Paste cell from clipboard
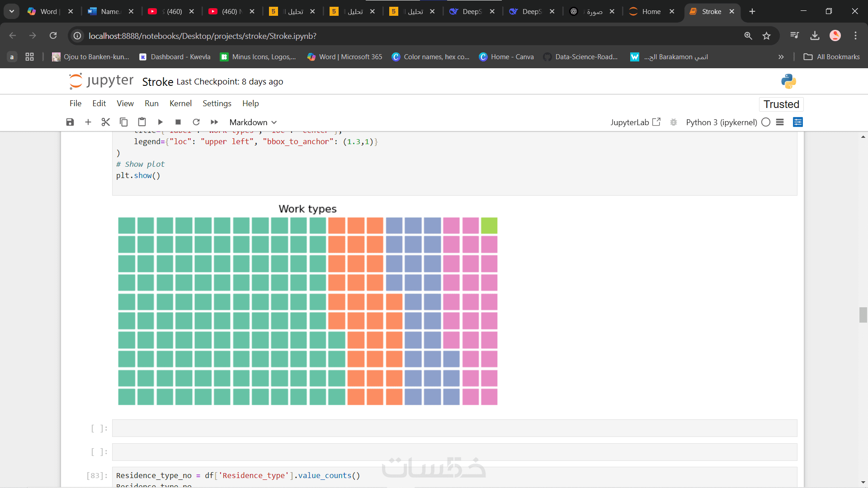 tap(142, 122)
